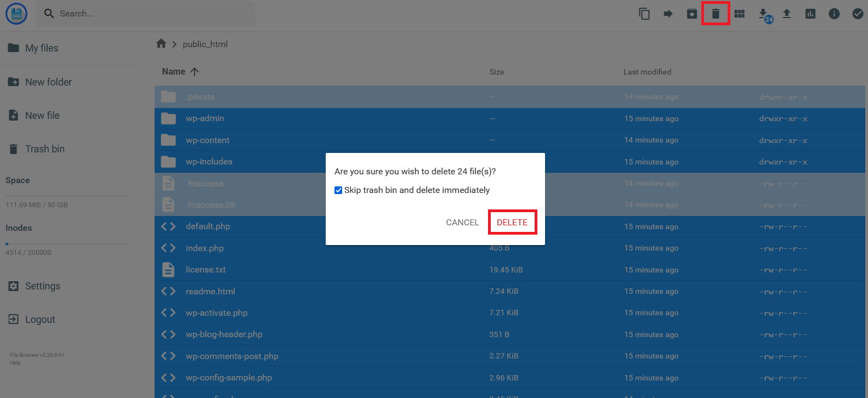Uncheck Skip trash bin and delete immediately

click(x=338, y=190)
